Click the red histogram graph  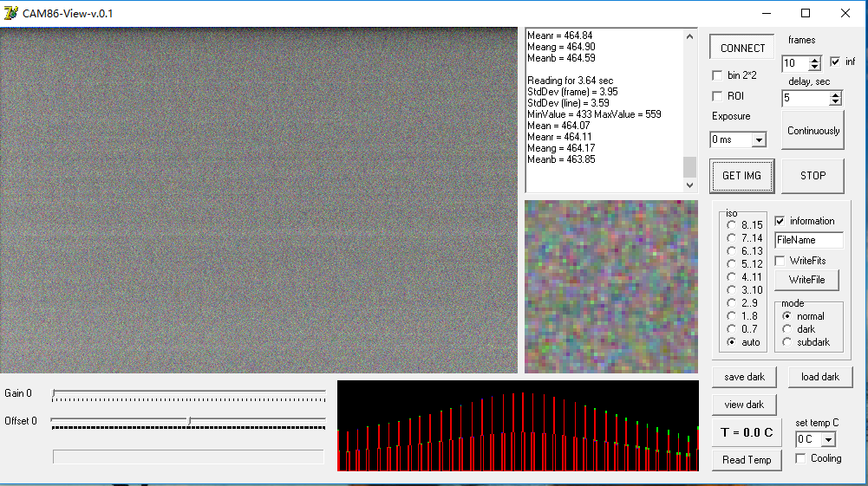518,425
